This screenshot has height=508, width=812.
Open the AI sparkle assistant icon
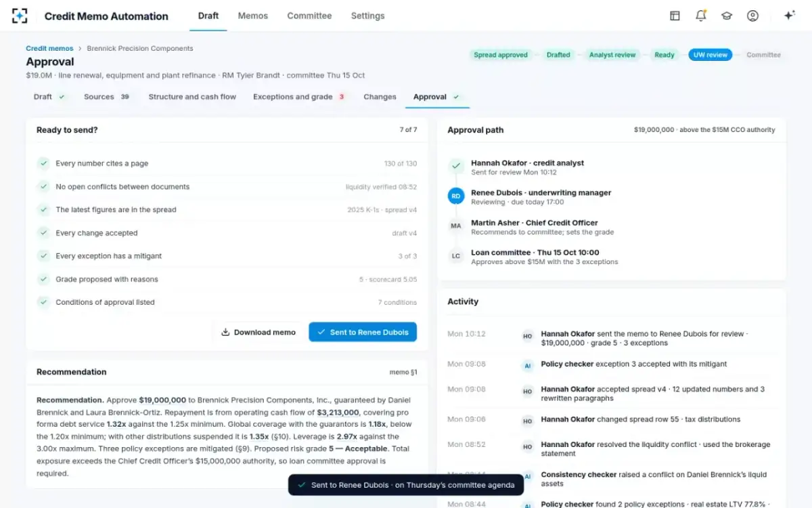[x=789, y=16]
